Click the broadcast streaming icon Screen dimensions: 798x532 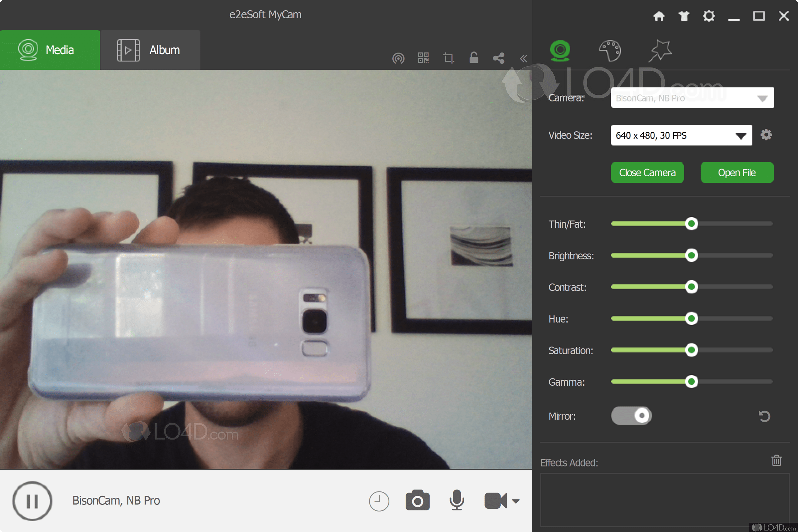pyautogui.click(x=399, y=58)
